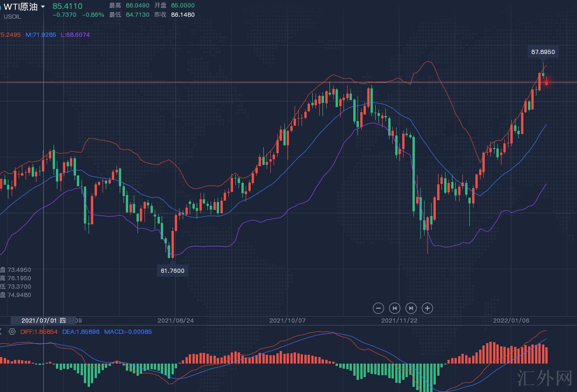Jump to the latest candles (skip-forward button)
Screen dimensions: 577x392
411,308
